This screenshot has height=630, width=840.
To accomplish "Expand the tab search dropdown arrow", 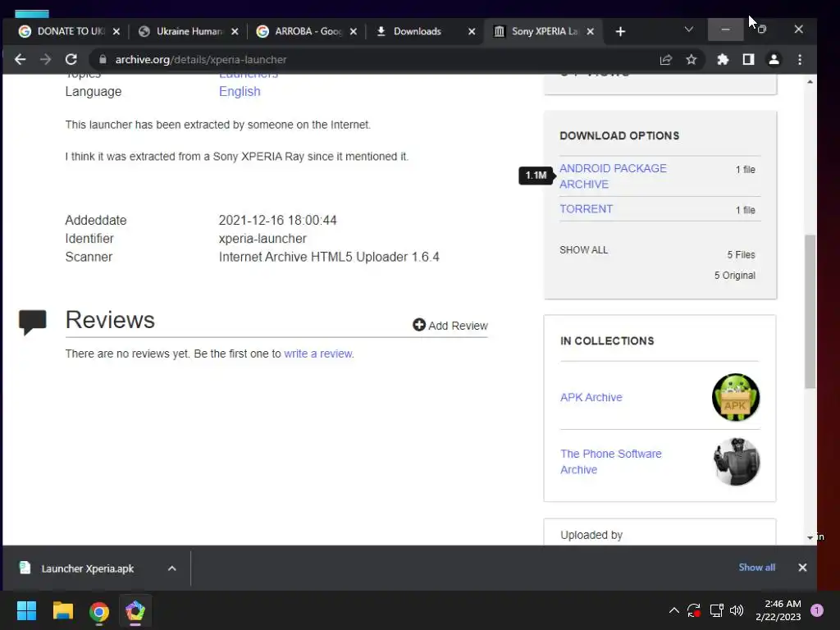I will tap(689, 30).
